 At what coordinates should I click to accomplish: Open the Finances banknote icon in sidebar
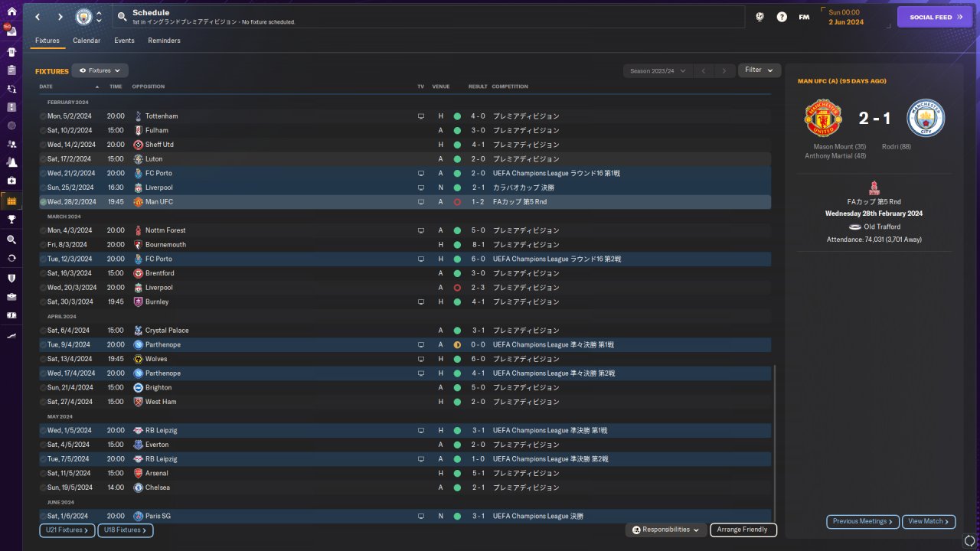pos(11,315)
